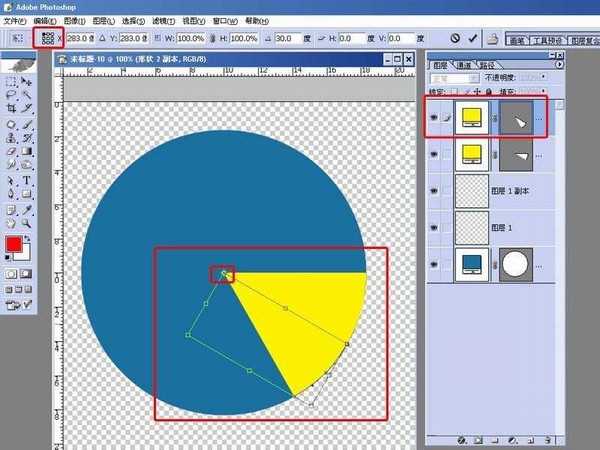Image resolution: width=600 pixels, height=450 pixels.
Task: Select the Hand tool
Action: click(x=11, y=223)
